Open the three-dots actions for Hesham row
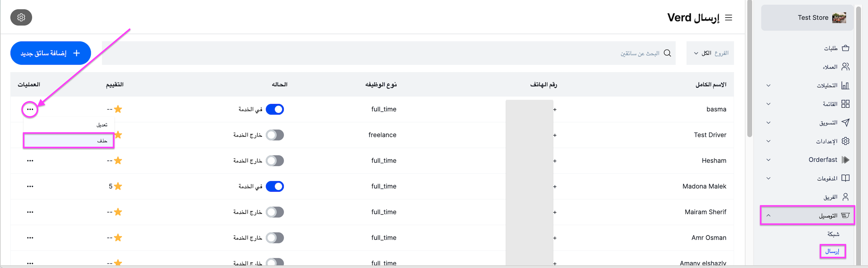 point(30,161)
